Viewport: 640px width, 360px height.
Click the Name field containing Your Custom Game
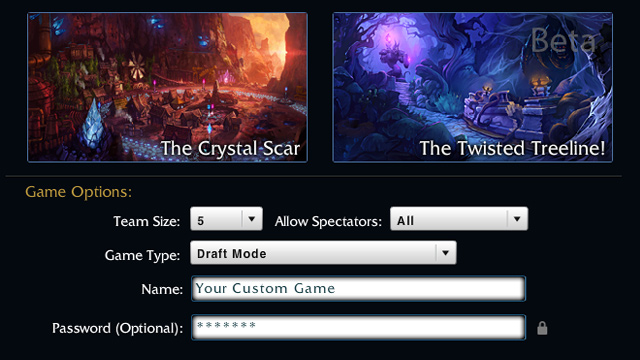[358, 289]
